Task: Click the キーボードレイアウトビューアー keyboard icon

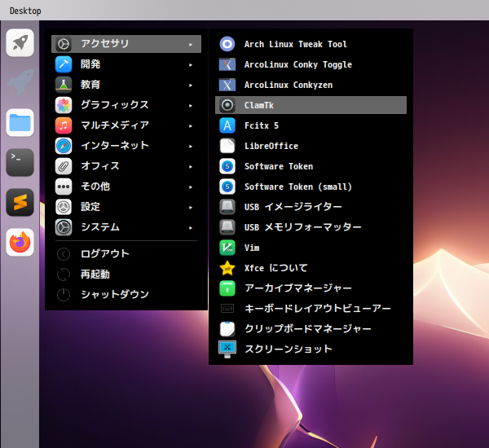Action: click(227, 309)
